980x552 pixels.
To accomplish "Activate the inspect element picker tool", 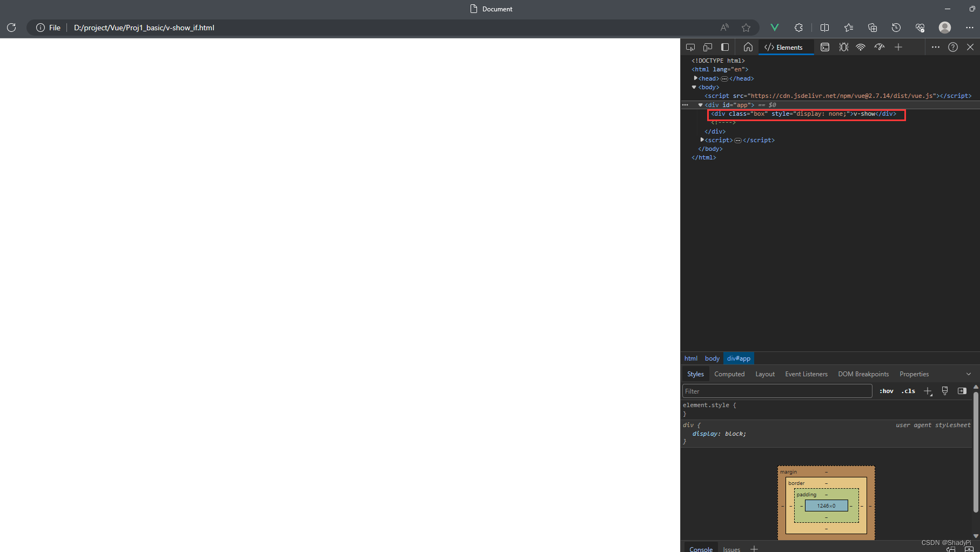I will pyautogui.click(x=690, y=47).
